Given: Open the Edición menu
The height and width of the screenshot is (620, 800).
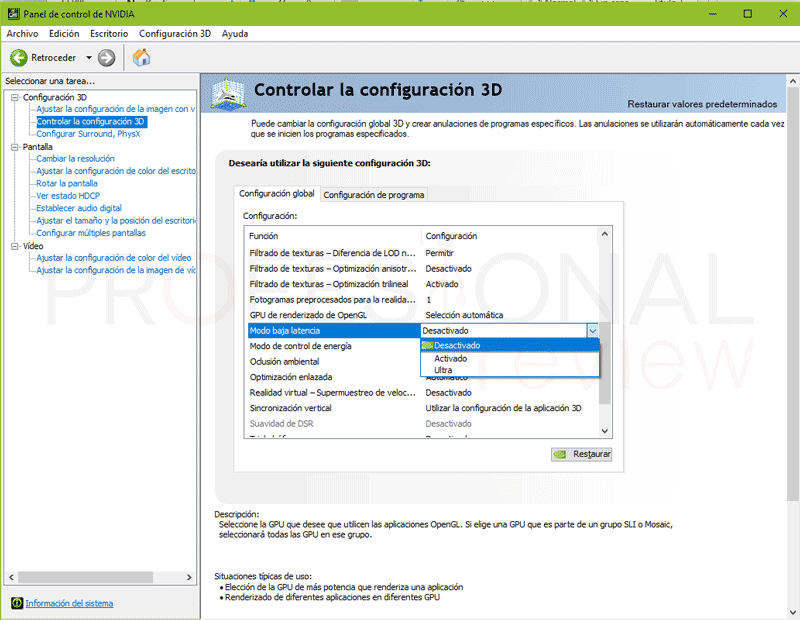Looking at the screenshot, I should click(x=64, y=34).
